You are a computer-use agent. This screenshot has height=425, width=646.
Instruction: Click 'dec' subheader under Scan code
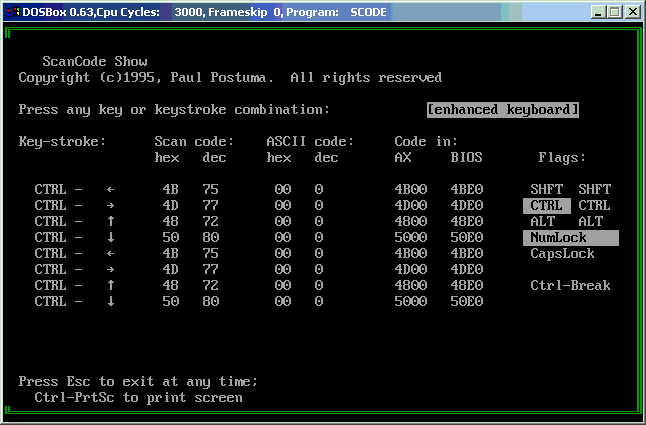tap(214, 158)
